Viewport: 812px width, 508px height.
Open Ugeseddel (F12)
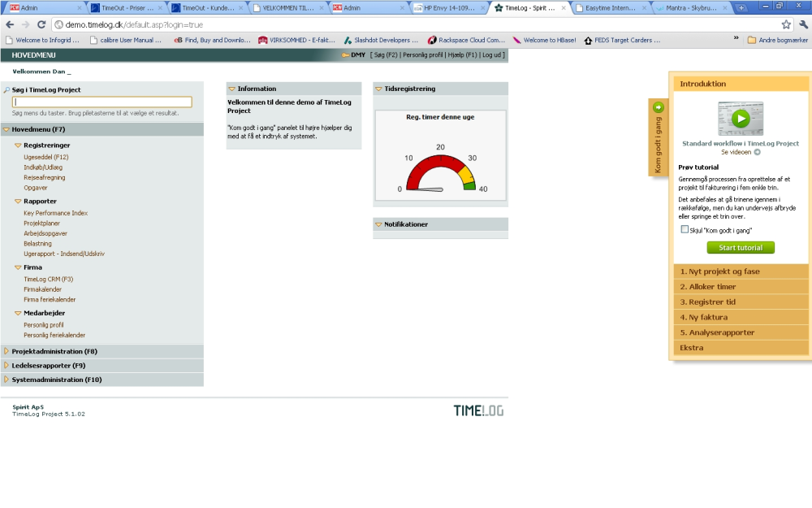click(x=46, y=157)
